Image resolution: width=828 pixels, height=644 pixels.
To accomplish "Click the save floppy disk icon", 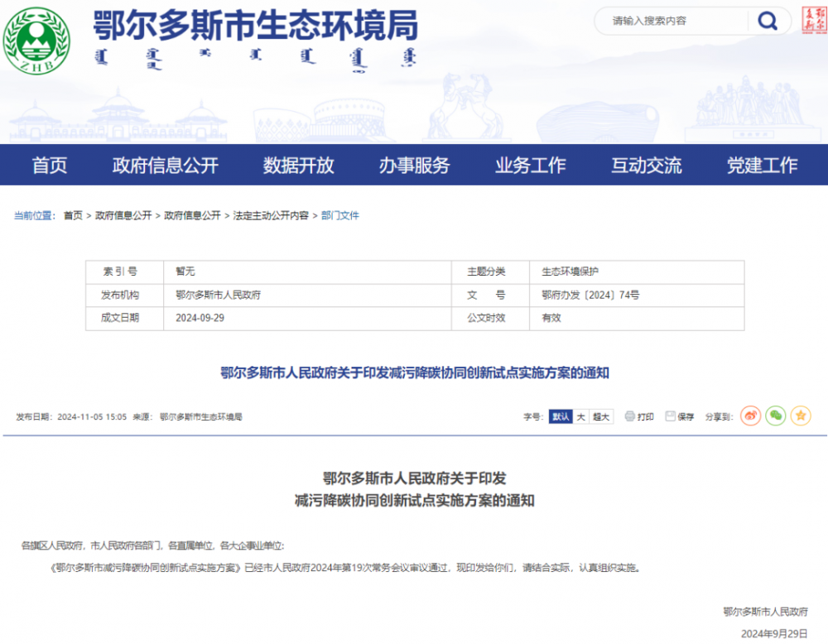I will 671,416.
